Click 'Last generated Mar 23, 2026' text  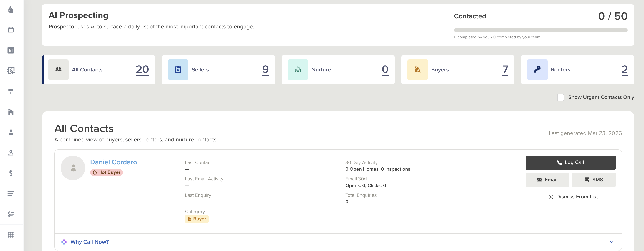(x=585, y=133)
